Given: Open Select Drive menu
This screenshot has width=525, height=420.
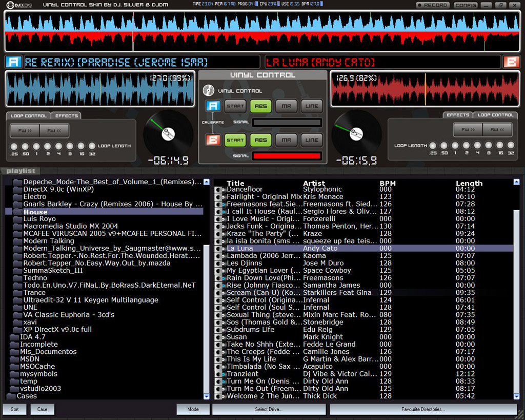Looking at the screenshot, I should [269, 409].
